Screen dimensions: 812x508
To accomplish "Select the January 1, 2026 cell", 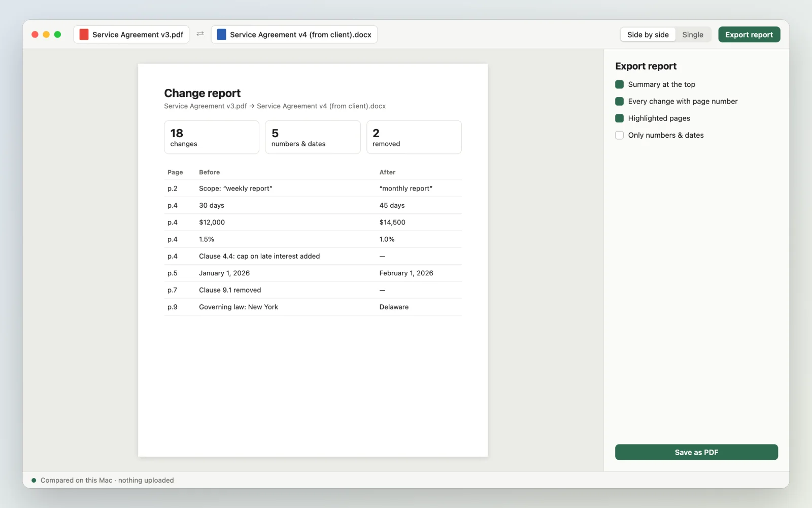I will click(x=224, y=273).
